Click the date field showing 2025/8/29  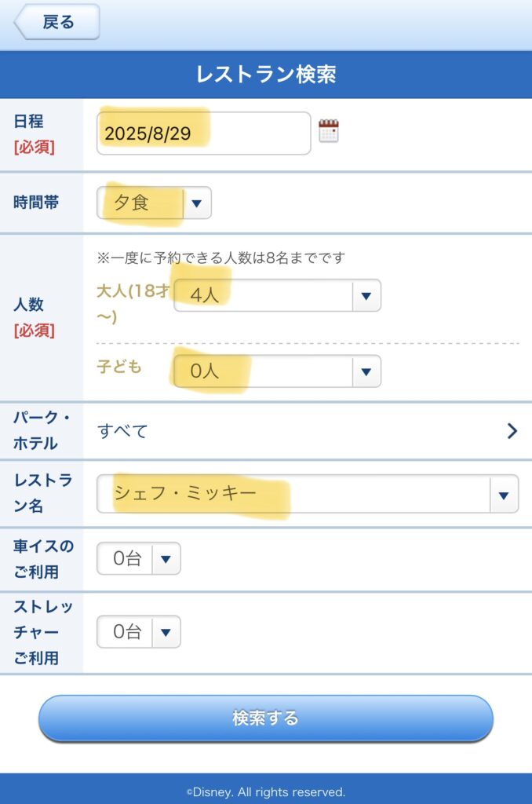click(203, 133)
